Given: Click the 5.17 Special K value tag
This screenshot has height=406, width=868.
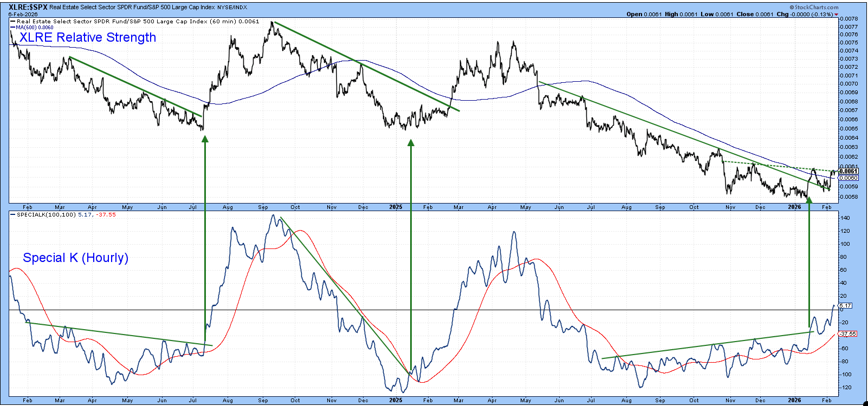Looking at the screenshot, I should point(845,306).
